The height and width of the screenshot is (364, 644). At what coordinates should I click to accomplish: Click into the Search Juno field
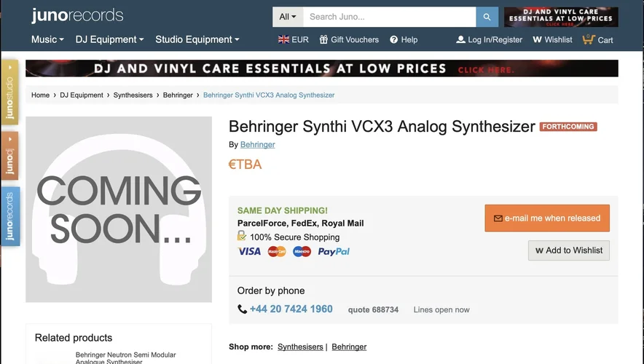(x=390, y=17)
